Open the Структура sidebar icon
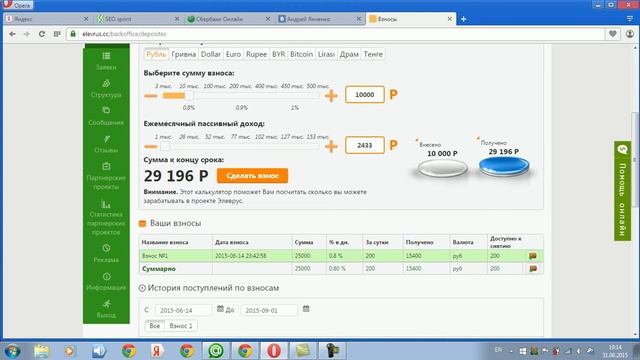 pyautogui.click(x=106, y=83)
